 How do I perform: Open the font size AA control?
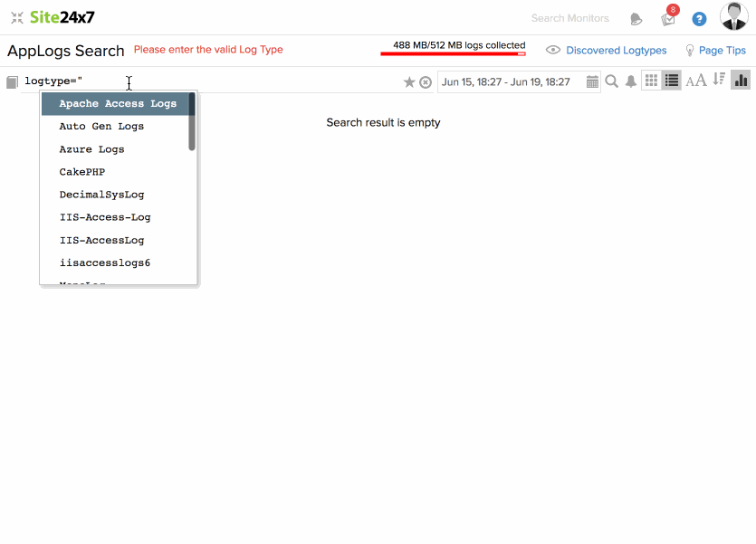point(695,80)
